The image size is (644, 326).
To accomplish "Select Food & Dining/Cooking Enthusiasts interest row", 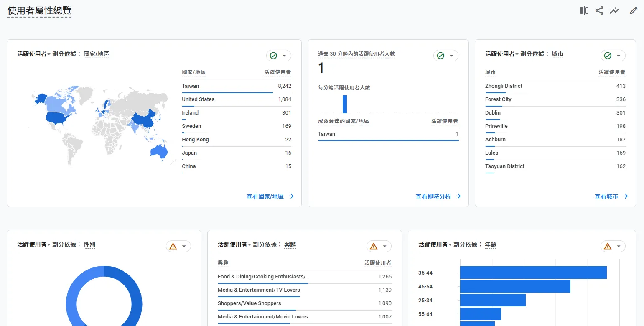I will point(305,277).
